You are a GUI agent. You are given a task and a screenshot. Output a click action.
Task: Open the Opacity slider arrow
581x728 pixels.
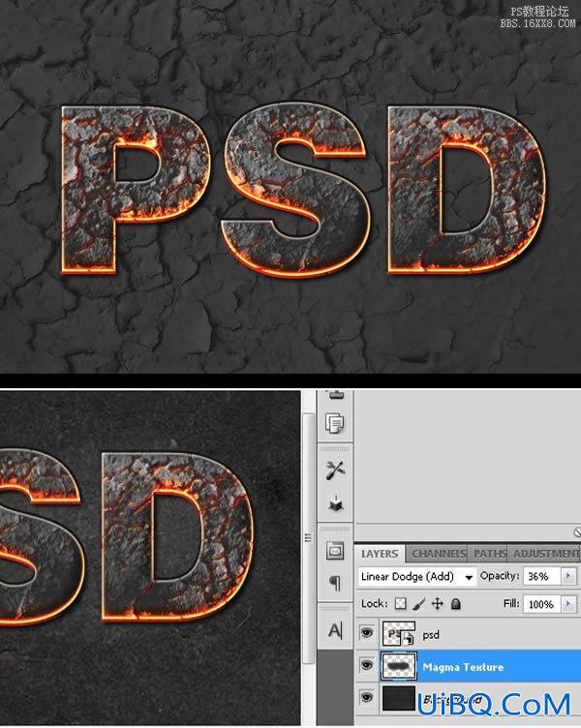(x=567, y=576)
